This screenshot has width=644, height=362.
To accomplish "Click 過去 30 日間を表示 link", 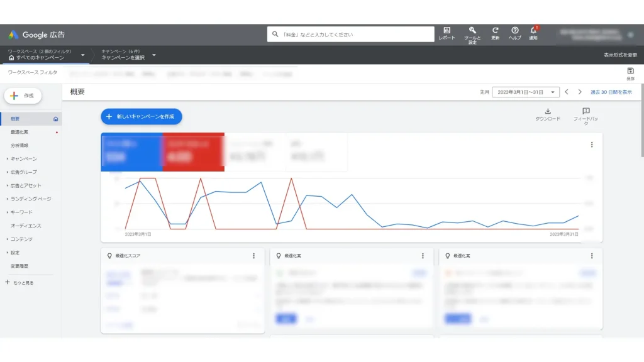I will pos(611,92).
